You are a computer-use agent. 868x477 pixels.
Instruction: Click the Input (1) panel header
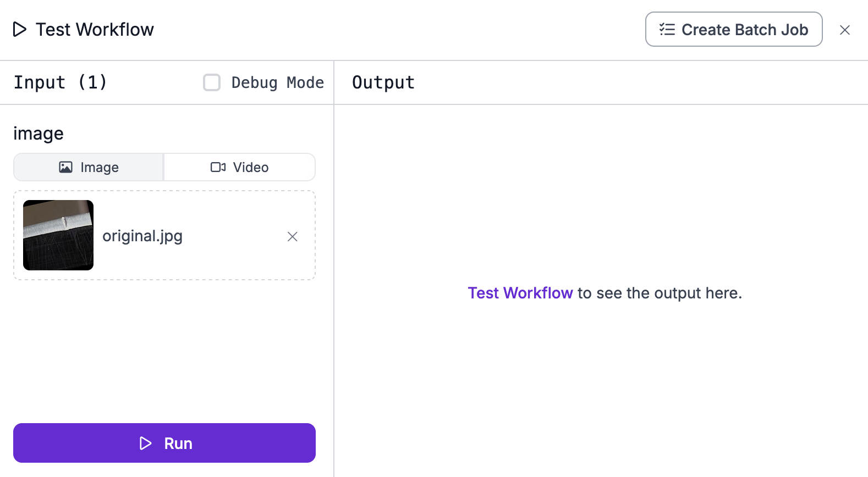tap(61, 82)
